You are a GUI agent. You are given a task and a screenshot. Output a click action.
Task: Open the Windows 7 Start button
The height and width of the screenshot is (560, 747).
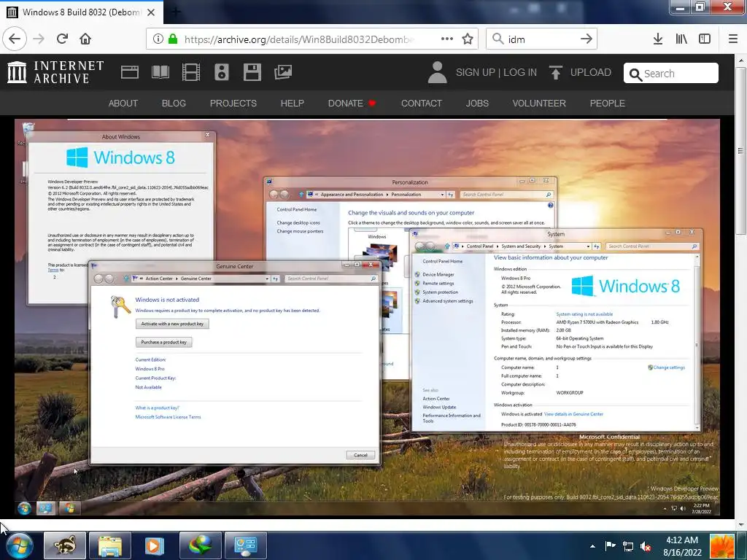click(20, 545)
